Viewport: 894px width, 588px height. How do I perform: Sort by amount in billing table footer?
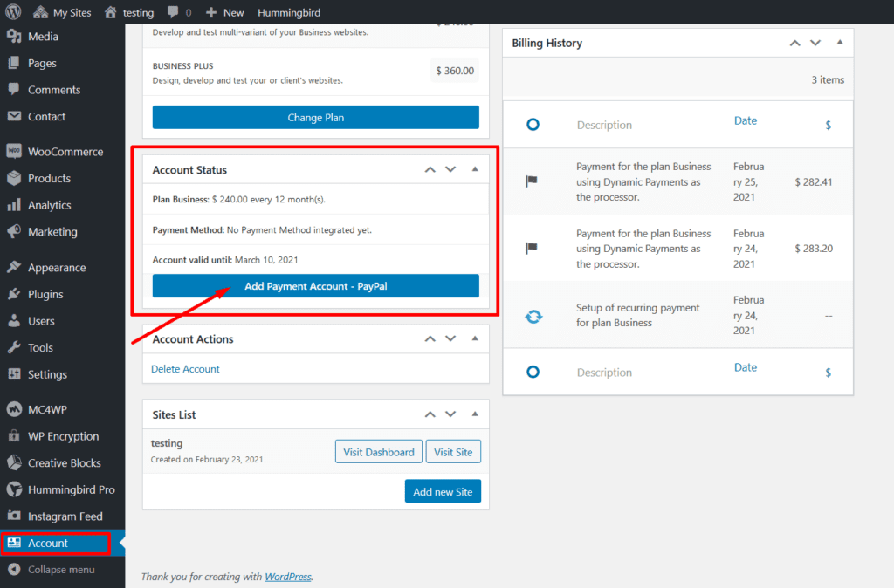[828, 372]
